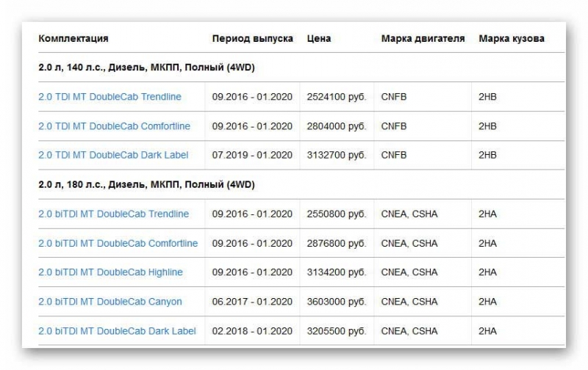Click 2HA body code in biTDI Dark Label row
Viewport: 588px width, 370px height.
coord(487,331)
